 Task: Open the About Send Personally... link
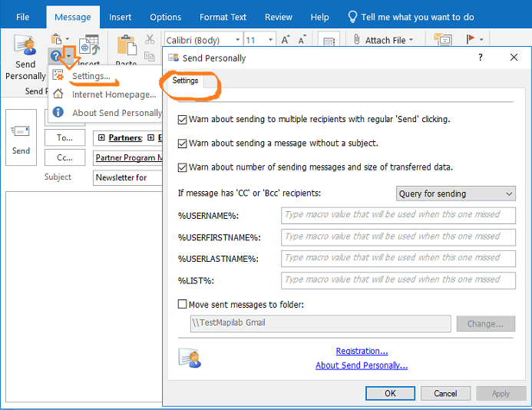coord(362,365)
